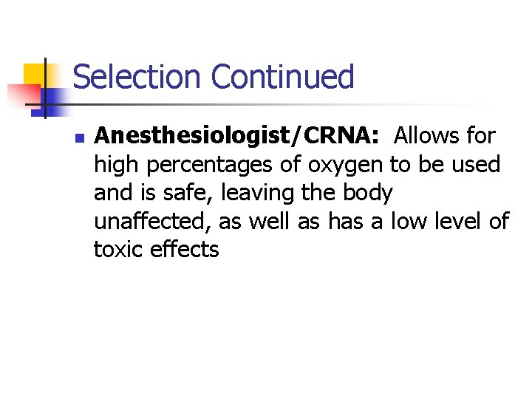Screen dimensions: 532x399
Task: Click the horizontal divider line under title
Action: [258, 104]
